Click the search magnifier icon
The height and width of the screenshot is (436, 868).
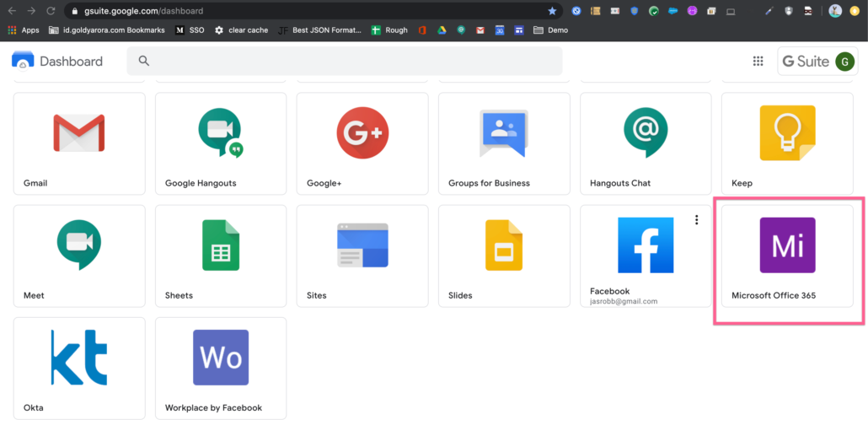point(144,61)
